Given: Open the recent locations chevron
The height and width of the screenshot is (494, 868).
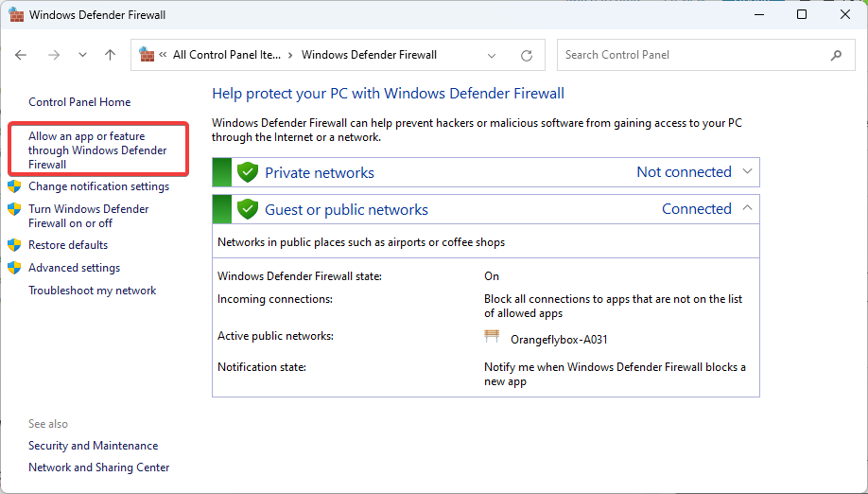Looking at the screenshot, I should 82,55.
